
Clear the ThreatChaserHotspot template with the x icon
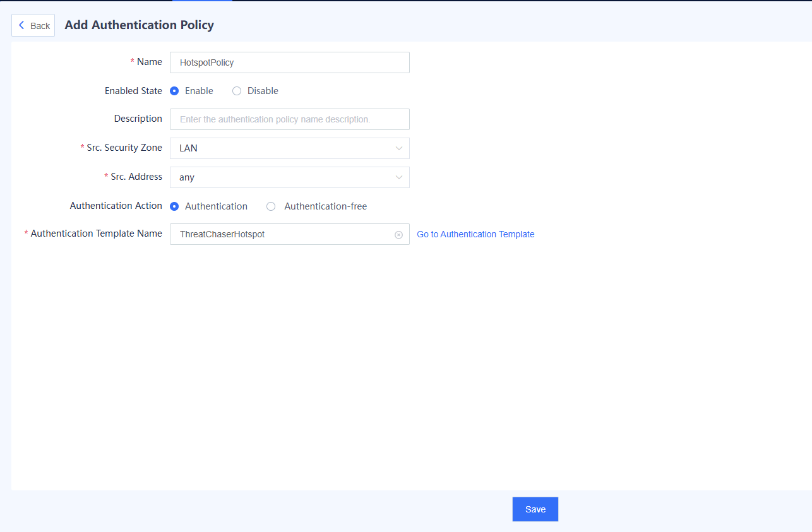(398, 235)
